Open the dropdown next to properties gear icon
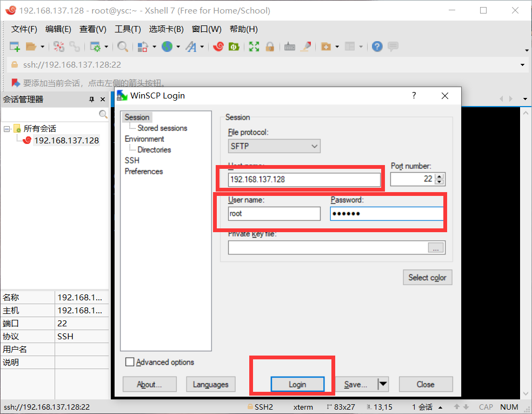532x414 pixels. click(x=106, y=47)
